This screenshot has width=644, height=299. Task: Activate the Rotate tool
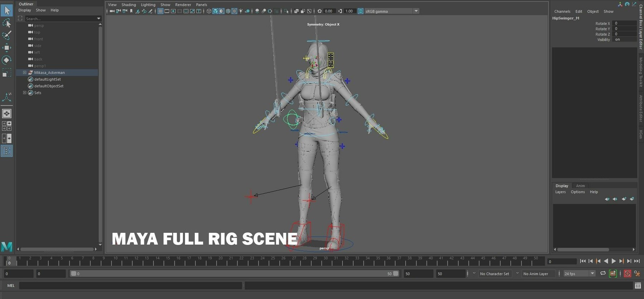click(6, 60)
